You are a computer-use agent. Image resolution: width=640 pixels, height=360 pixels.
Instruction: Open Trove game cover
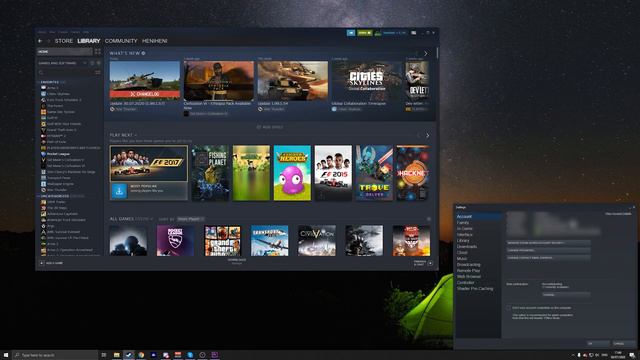click(x=374, y=173)
